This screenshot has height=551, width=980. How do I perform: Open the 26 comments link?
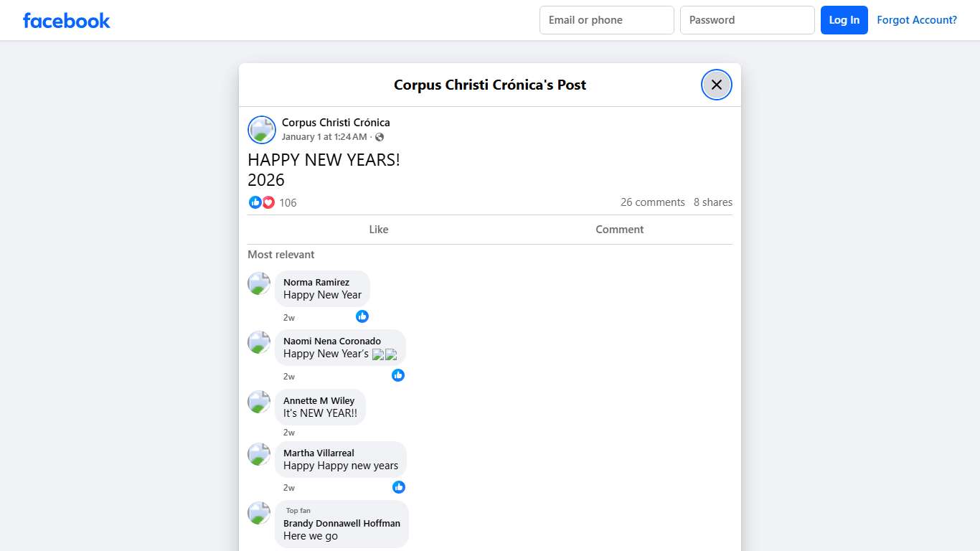pos(652,202)
